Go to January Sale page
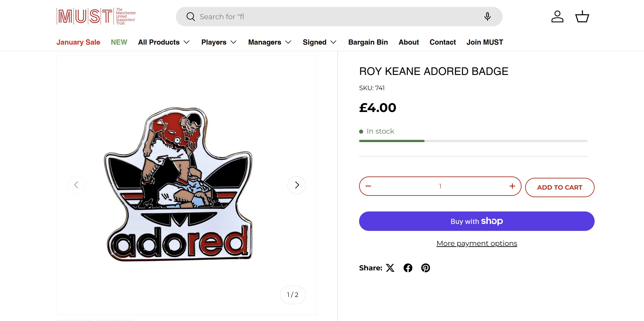This screenshot has height=321, width=644. 78,42
